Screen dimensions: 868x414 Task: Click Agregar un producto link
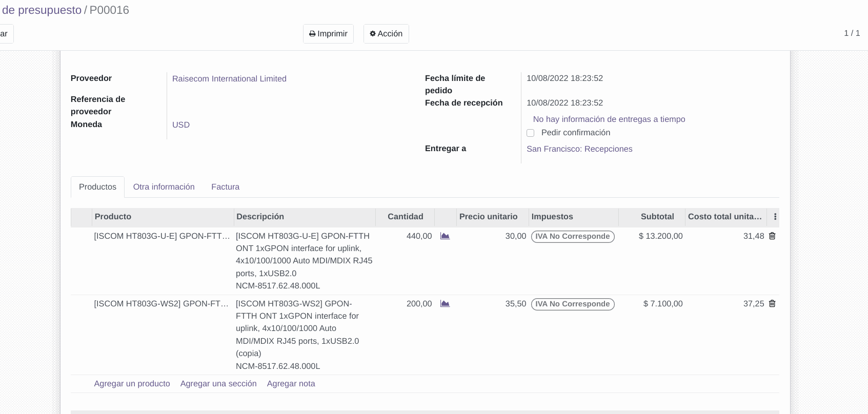[x=132, y=384]
